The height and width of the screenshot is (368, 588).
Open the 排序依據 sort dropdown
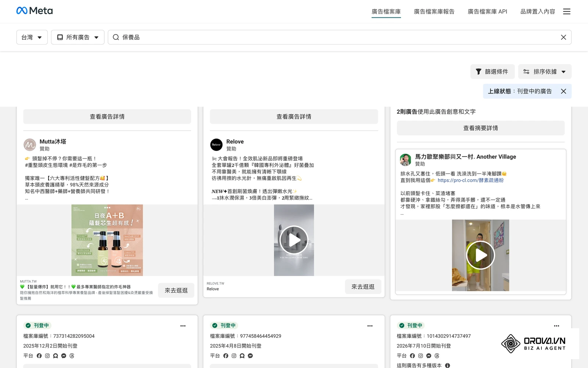[x=545, y=72]
